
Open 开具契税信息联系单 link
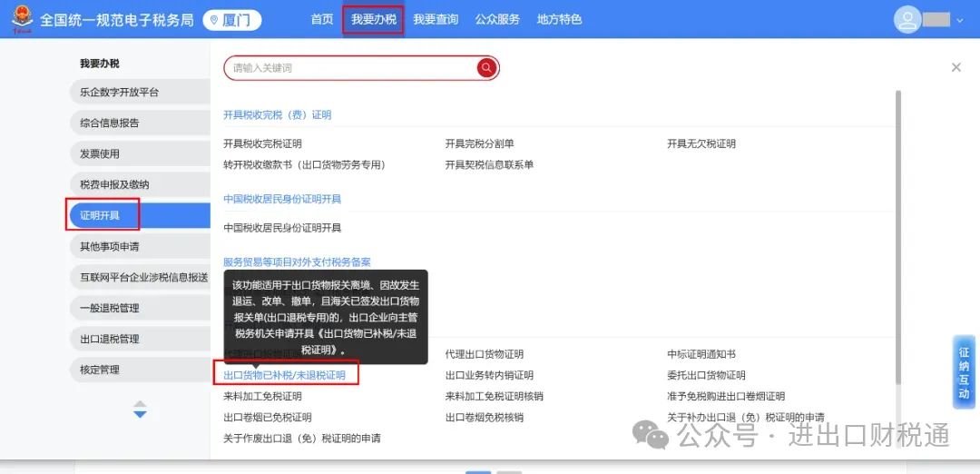click(489, 165)
